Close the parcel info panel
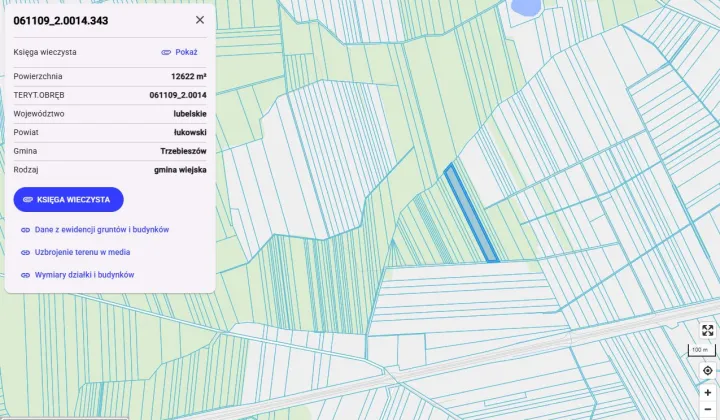Image resolution: width=720 pixels, height=420 pixels. 200,20
